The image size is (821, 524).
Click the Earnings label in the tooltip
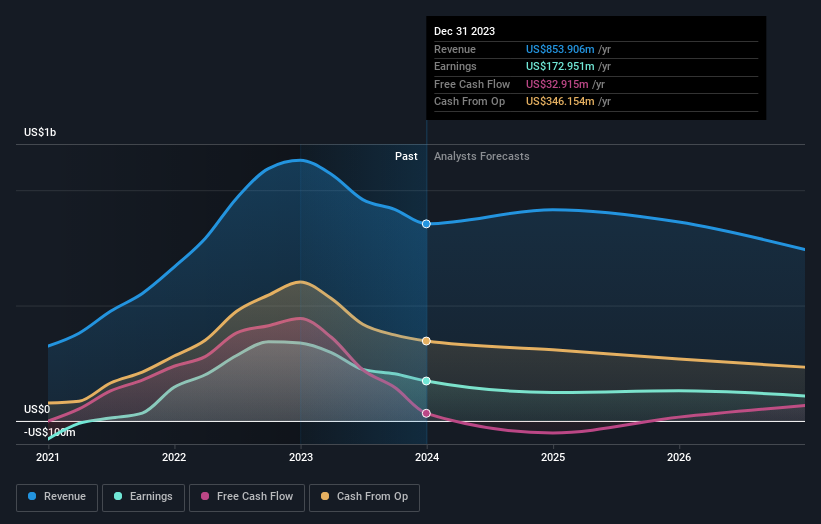456,66
